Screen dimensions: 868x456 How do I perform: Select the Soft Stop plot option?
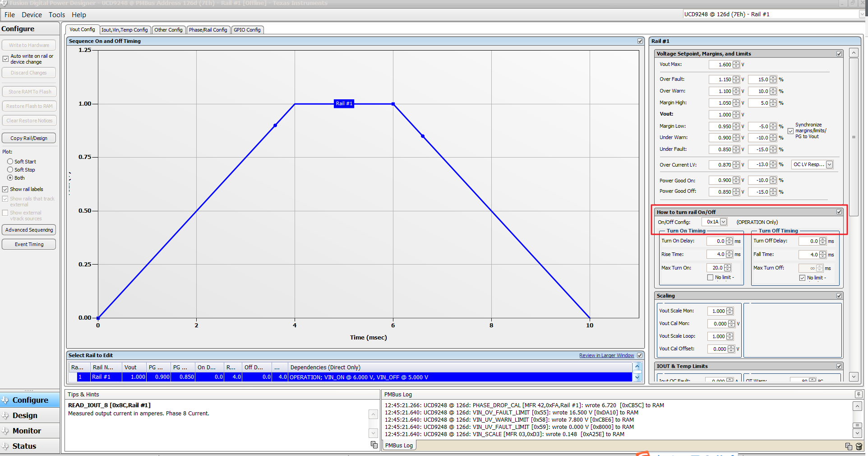(10, 170)
